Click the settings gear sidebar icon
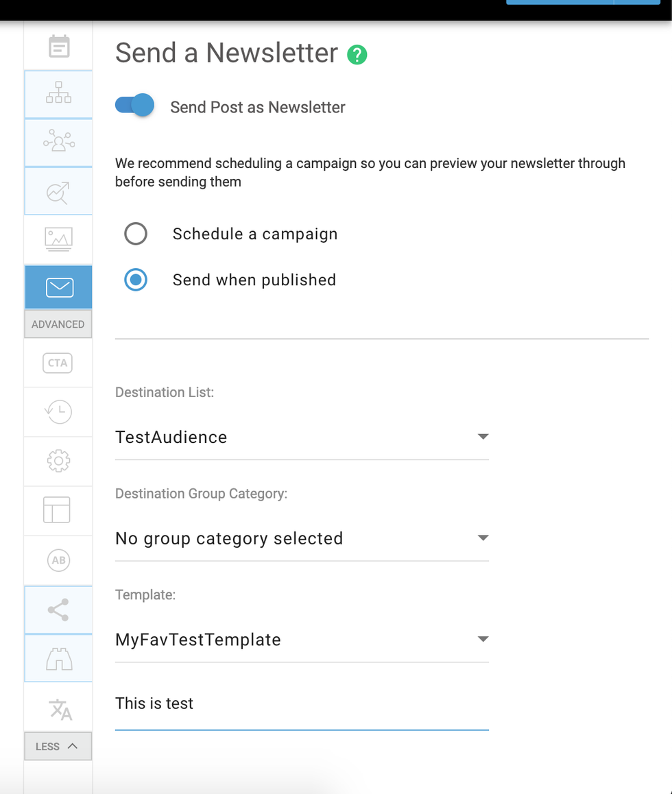The width and height of the screenshot is (672, 794). [x=58, y=461]
